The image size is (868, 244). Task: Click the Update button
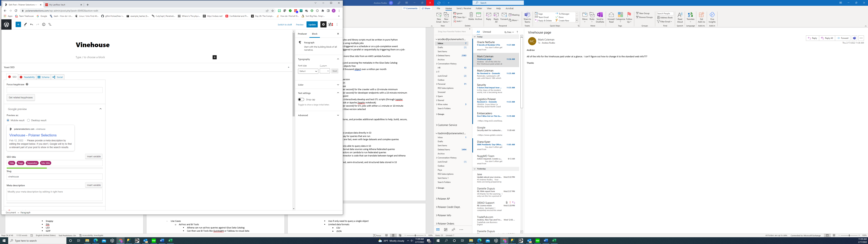point(312,25)
